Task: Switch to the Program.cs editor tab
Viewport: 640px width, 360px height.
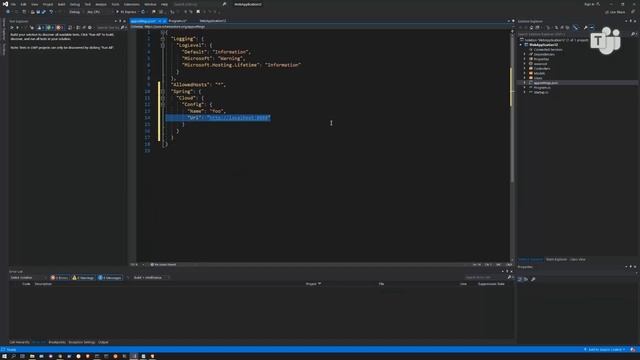Action: click(178, 21)
